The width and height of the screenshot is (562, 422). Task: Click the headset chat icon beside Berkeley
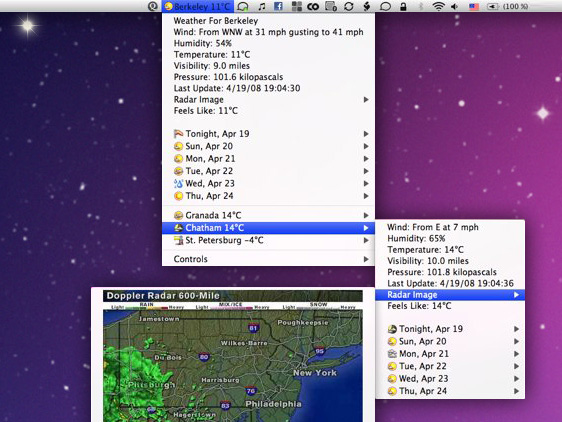click(x=243, y=6)
